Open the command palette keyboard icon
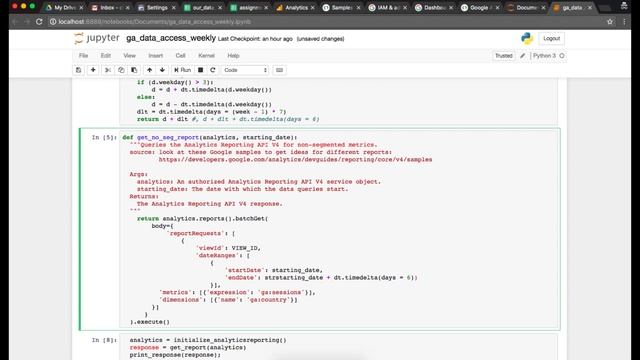The image size is (640, 360). (279, 70)
